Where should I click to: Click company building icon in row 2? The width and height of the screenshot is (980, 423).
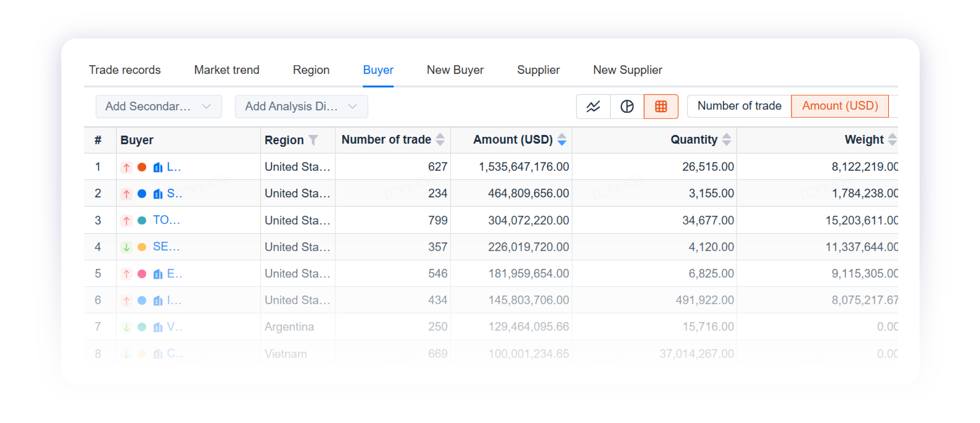pyautogui.click(x=157, y=194)
